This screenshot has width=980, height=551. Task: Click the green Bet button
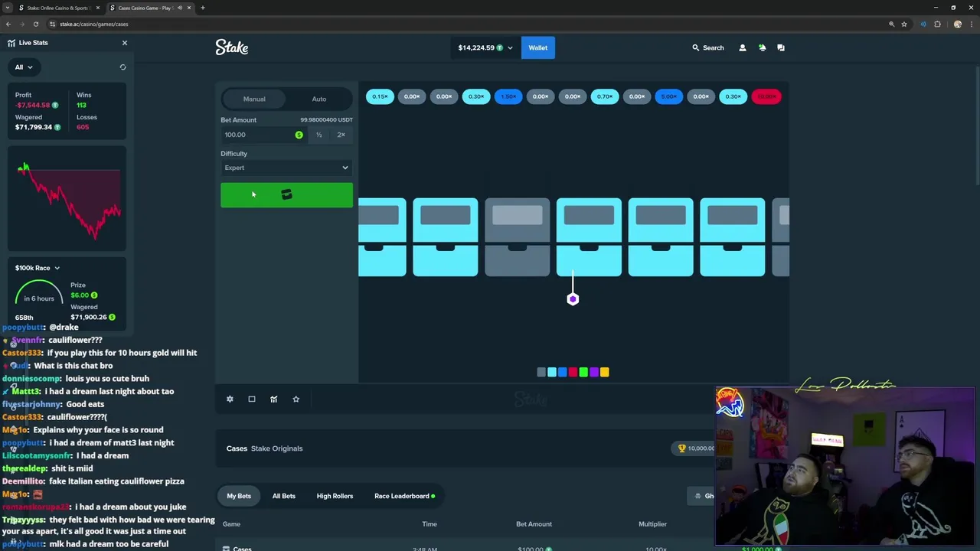tap(286, 195)
